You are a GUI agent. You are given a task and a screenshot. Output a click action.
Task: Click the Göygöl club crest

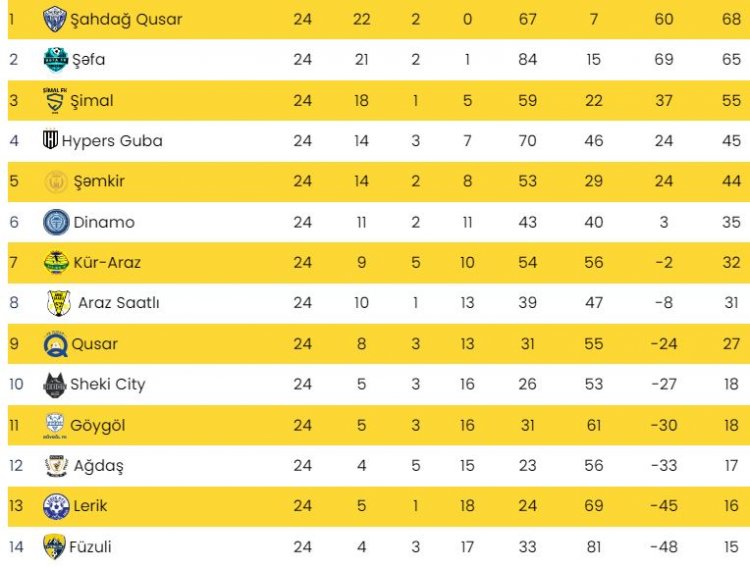55,425
